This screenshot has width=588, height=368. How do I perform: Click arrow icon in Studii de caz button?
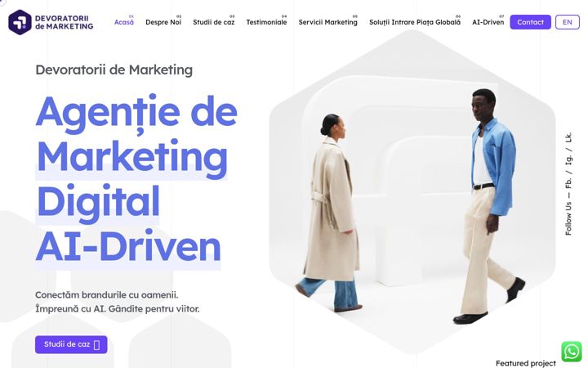click(x=96, y=345)
